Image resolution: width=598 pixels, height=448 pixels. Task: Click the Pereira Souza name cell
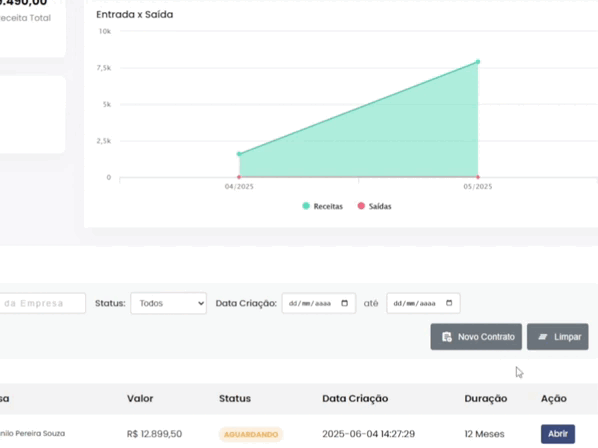[x=32, y=434]
